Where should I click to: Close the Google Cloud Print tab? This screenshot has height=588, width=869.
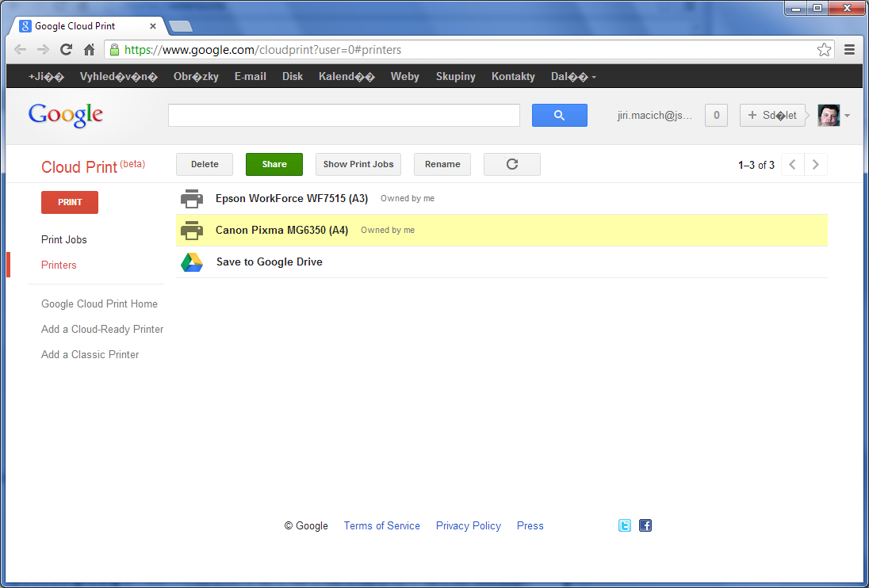pyautogui.click(x=153, y=26)
